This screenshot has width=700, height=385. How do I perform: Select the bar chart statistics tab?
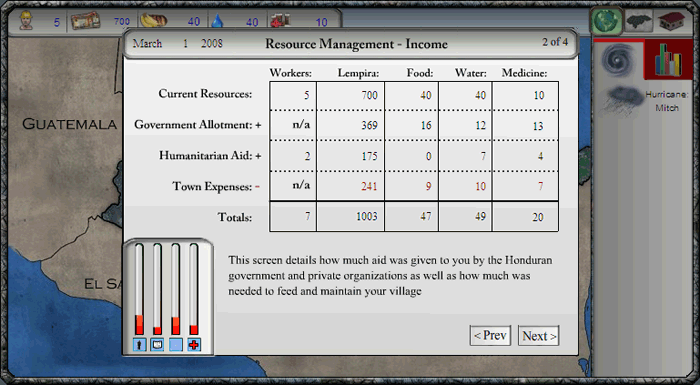point(668,60)
